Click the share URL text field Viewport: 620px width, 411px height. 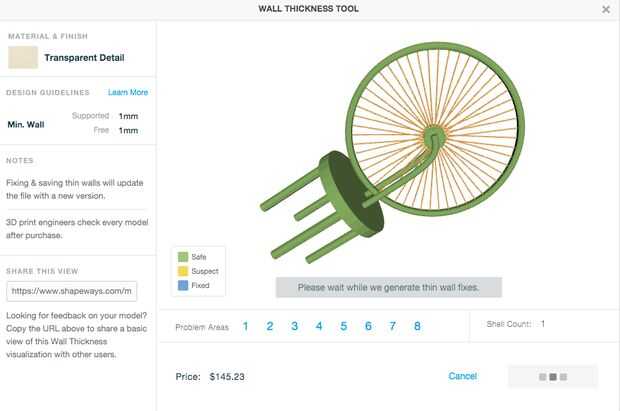pos(71,291)
